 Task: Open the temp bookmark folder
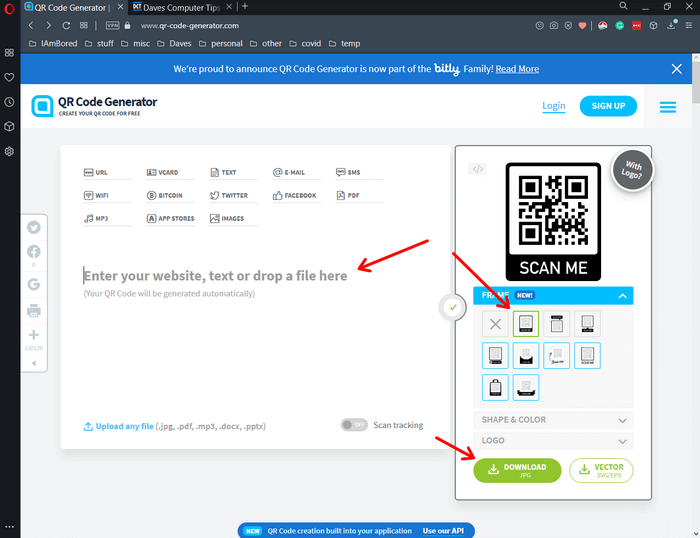coord(345,44)
